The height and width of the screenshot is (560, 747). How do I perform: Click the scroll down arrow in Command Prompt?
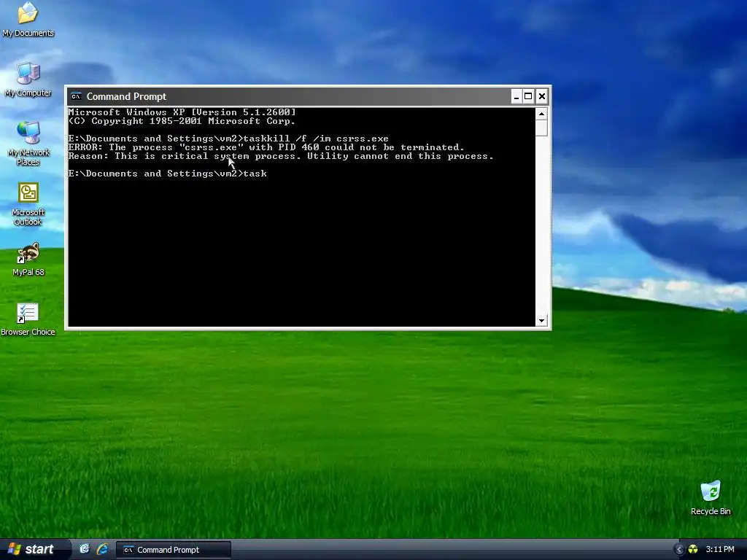[x=541, y=321]
